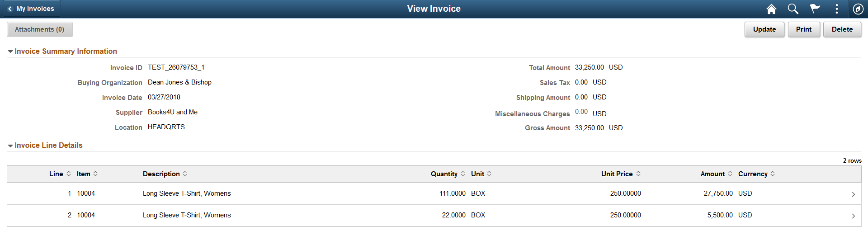Open line 2 details chevron
Screen dimensions: 868x240
[854, 216]
